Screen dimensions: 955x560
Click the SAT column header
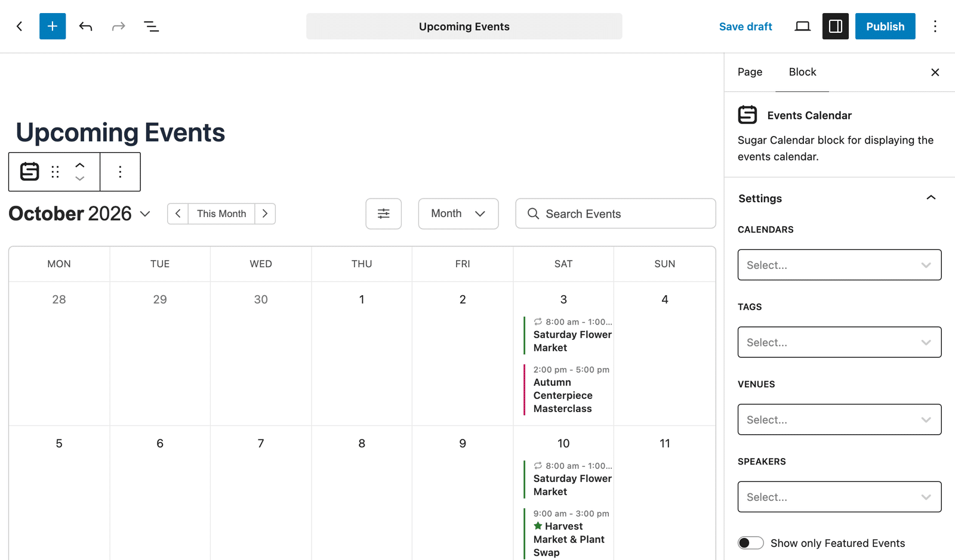click(563, 264)
